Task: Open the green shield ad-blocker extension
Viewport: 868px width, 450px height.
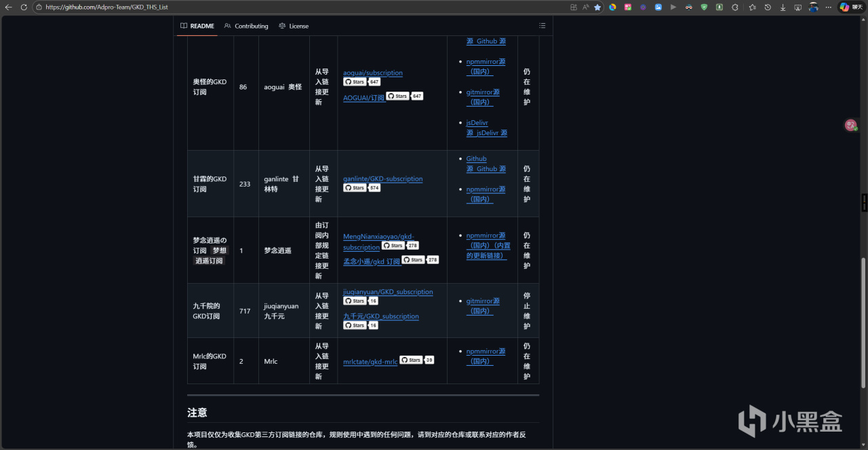Action: (704, 7)
